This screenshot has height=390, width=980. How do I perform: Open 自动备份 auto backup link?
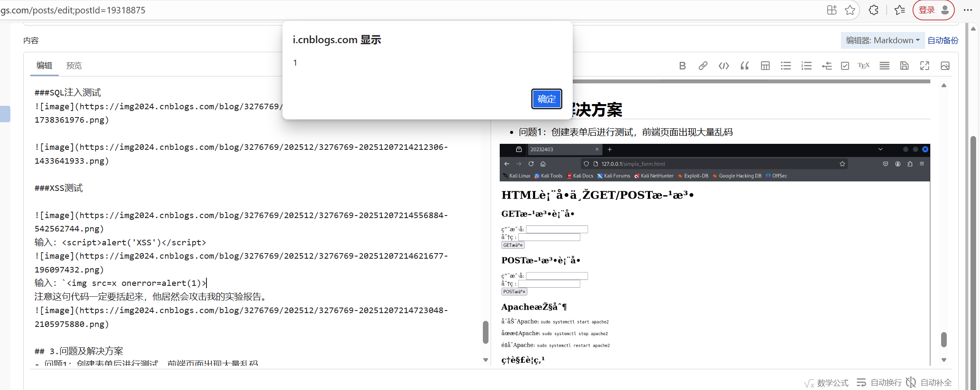[943, 40]
